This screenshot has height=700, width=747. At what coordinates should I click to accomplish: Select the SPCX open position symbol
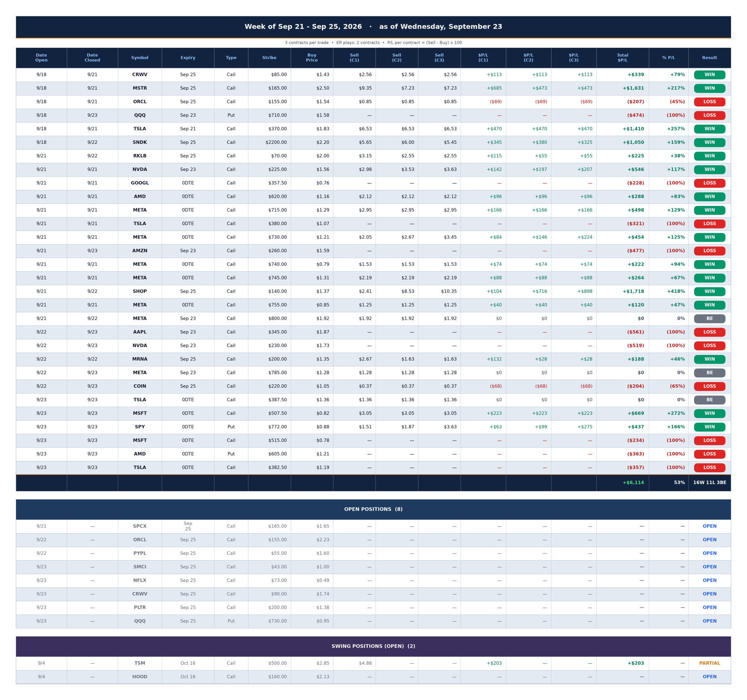click(140, 527)
